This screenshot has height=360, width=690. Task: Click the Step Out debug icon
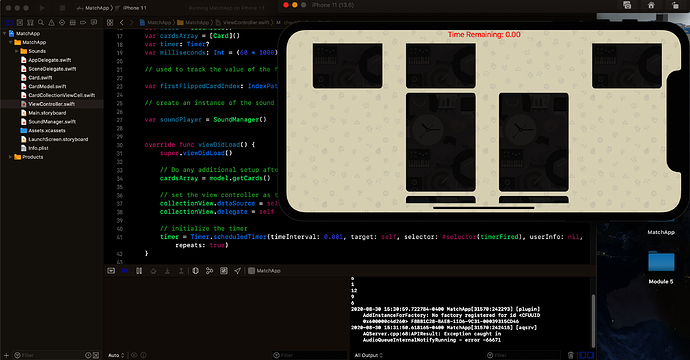point(181,271)
